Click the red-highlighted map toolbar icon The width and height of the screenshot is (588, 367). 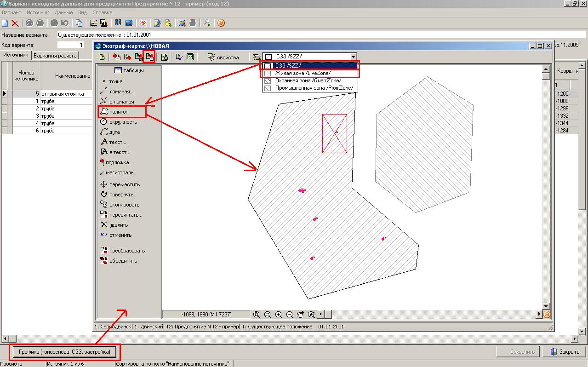coord(149,57)
